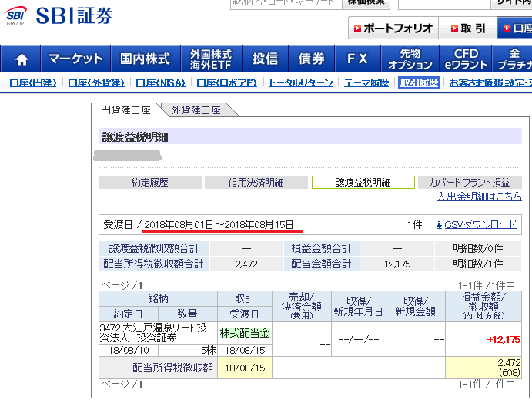Click the 取引 button
532x400 pixels.
tap(468, 29)
